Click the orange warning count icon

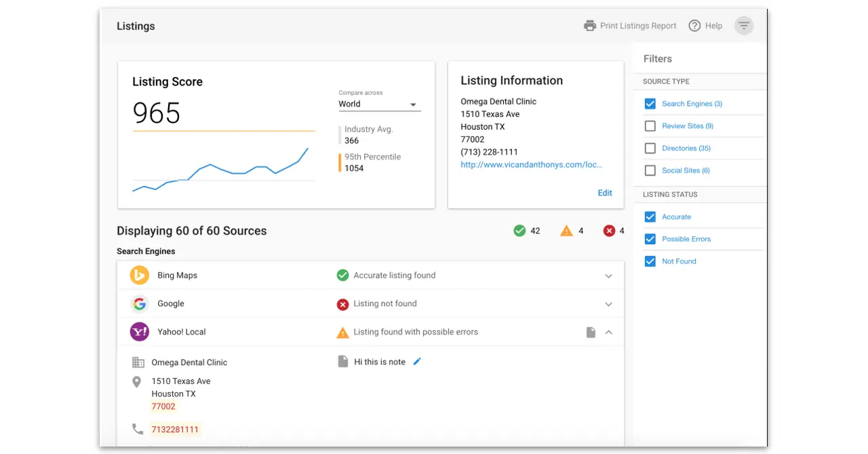(x=566, y=231)
